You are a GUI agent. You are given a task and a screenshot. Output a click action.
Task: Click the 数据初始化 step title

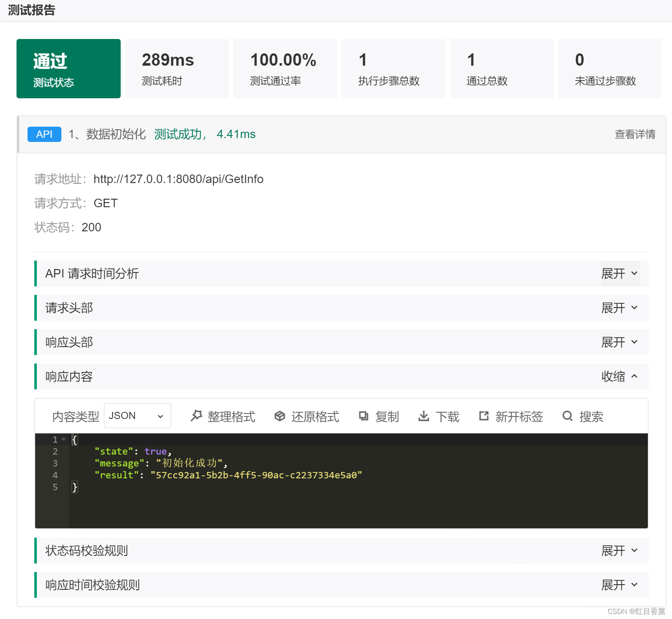pyautogui.click(x=116, y=134)
